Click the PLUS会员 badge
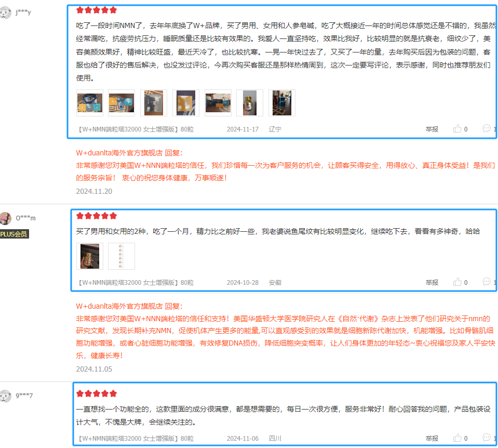 click(x=15, y=234)
